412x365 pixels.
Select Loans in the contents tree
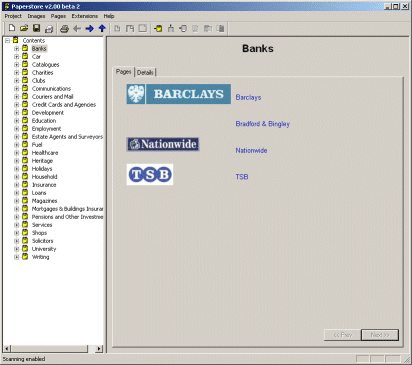point(39,193)
